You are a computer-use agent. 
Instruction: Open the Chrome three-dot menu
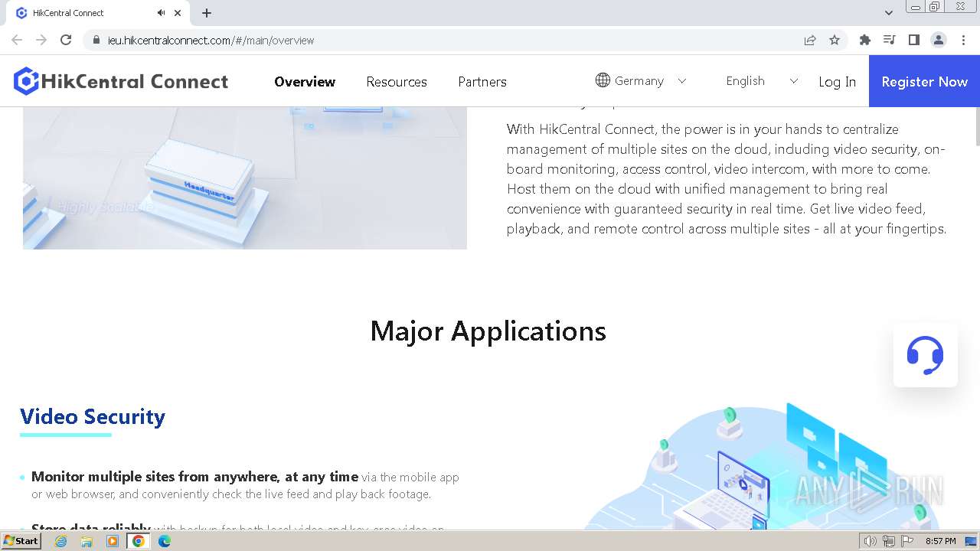click(963, 40)
